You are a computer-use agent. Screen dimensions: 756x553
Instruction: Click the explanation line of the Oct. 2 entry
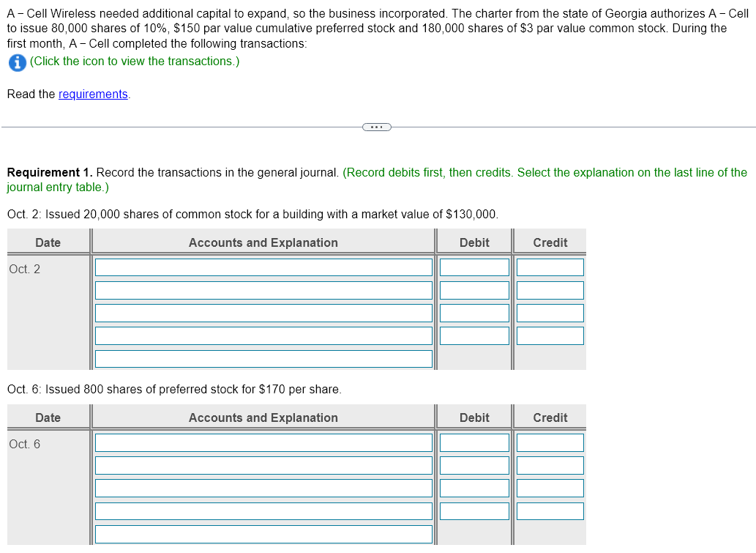tap(263, 358)
